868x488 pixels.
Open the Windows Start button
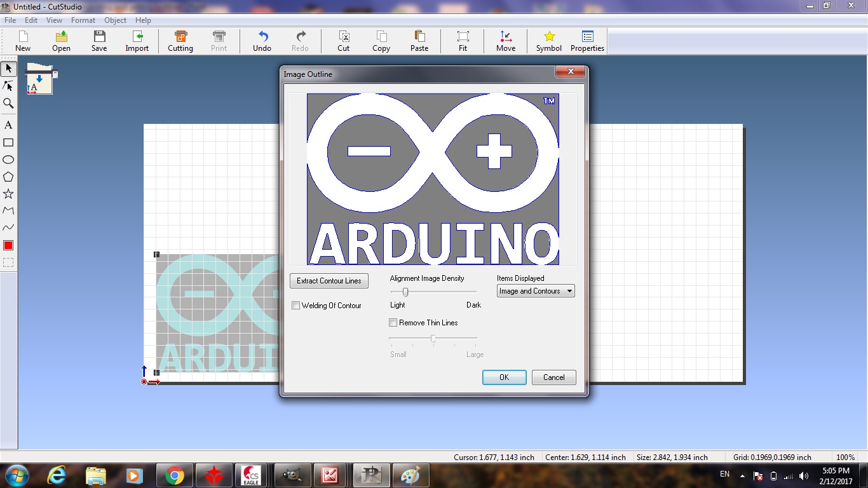pyautogui.click(x=17, y=475)
